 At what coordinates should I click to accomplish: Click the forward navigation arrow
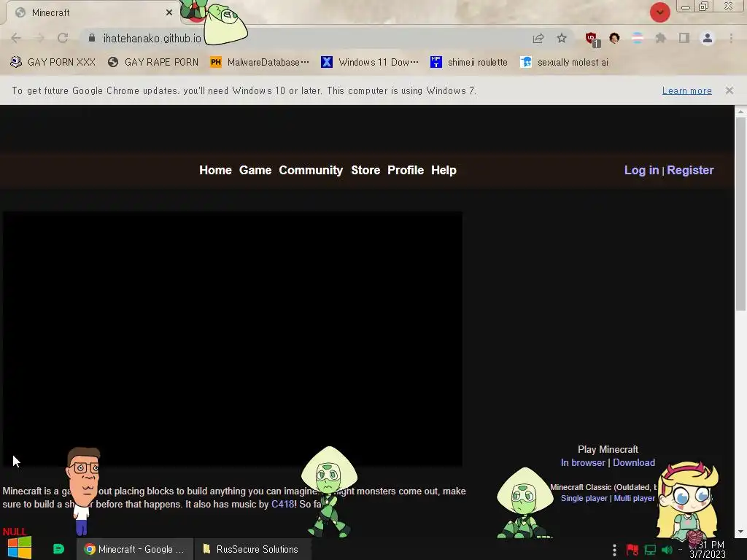pos(39,38)
